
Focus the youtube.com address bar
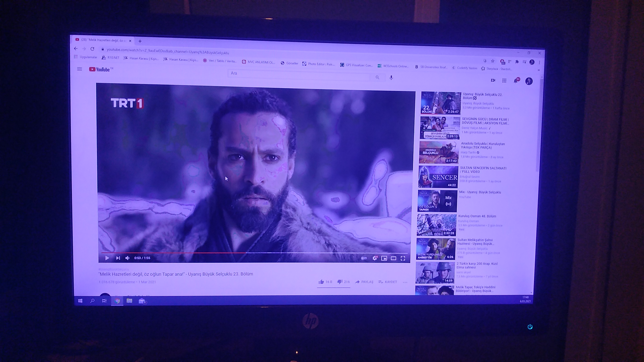point(168,51)
